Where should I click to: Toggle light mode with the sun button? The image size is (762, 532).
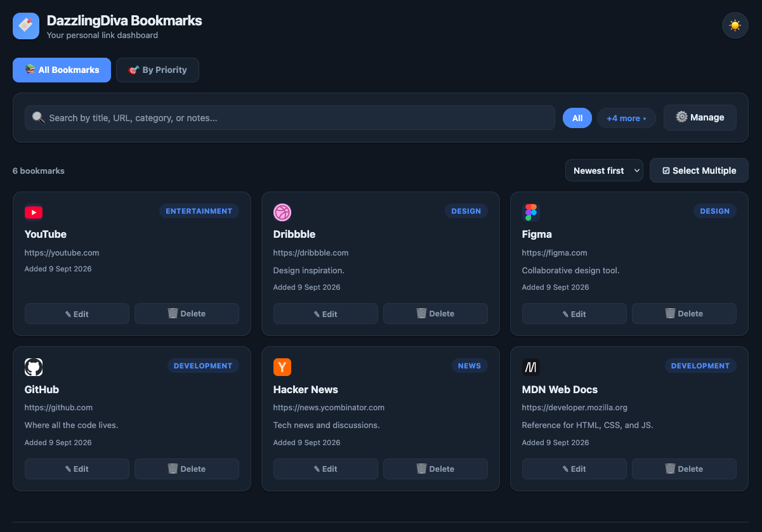[735, 25]
